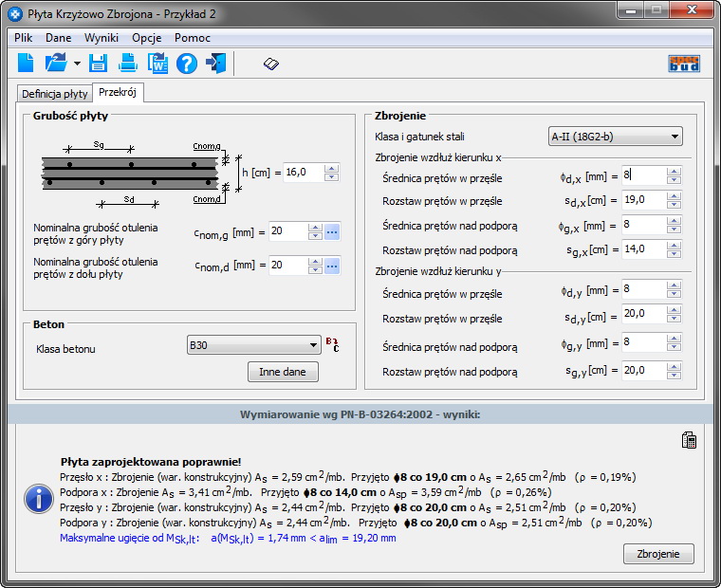Click concrete class icon beside B30
721x588 pixels.
point(332,345)
